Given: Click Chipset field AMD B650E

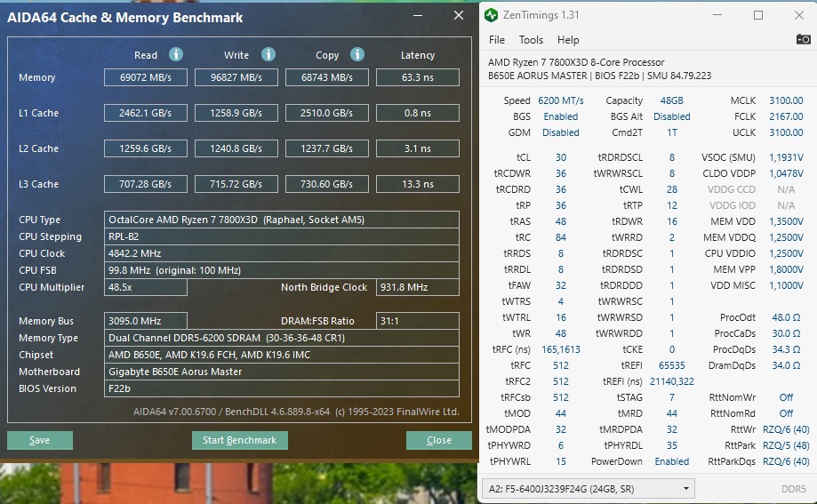Looking at the screenshot, I should tap(281, 355).
